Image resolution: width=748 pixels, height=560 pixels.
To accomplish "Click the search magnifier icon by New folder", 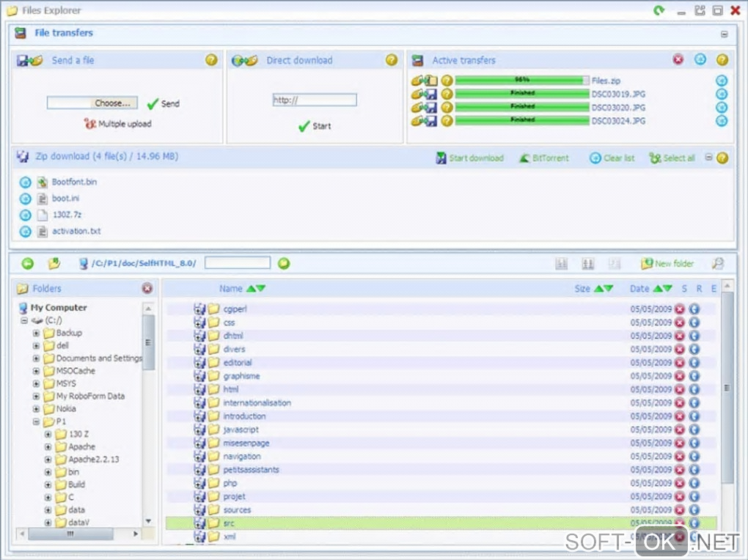I will (717, 263).
